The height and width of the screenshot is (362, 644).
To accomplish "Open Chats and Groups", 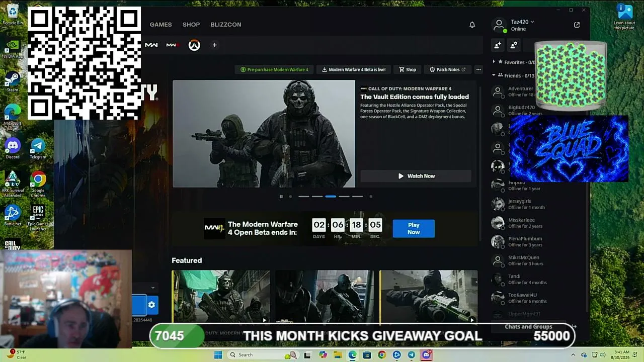I will pos(528,327).
